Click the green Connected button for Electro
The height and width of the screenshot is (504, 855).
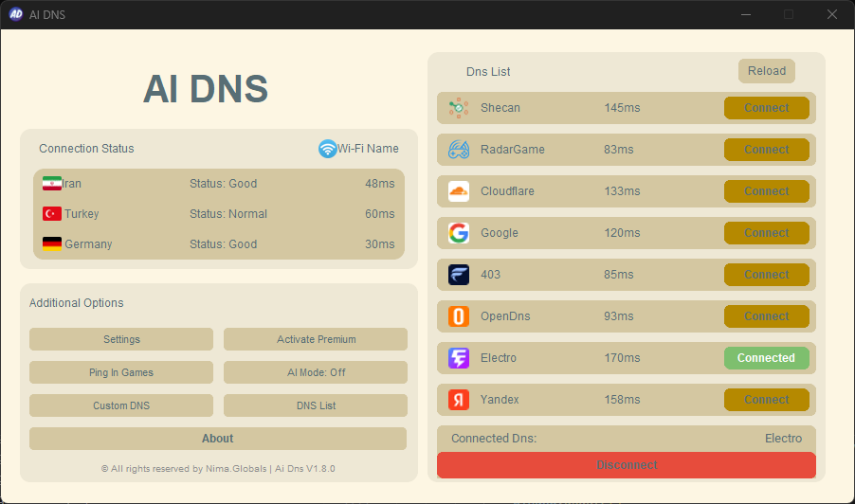click(766, 358)
